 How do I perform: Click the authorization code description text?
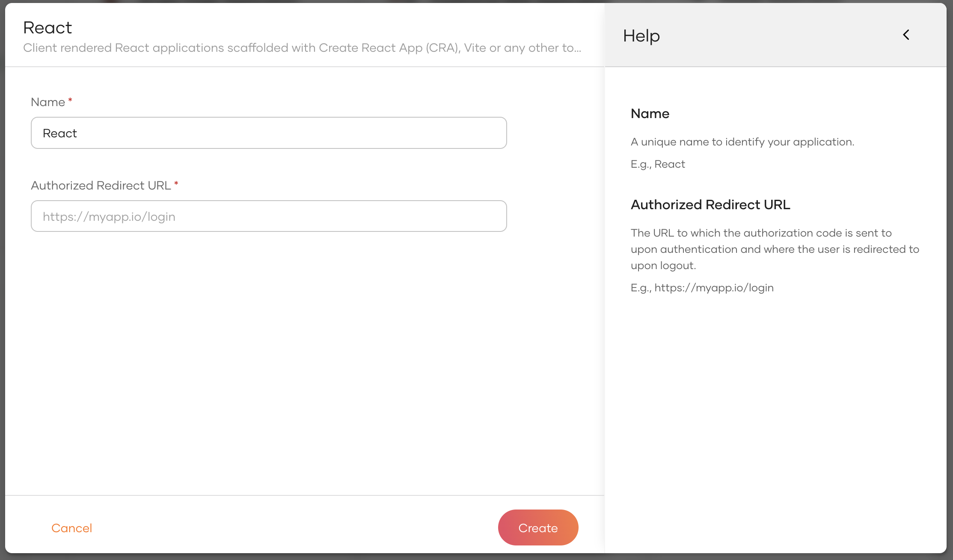coord(775,249)
